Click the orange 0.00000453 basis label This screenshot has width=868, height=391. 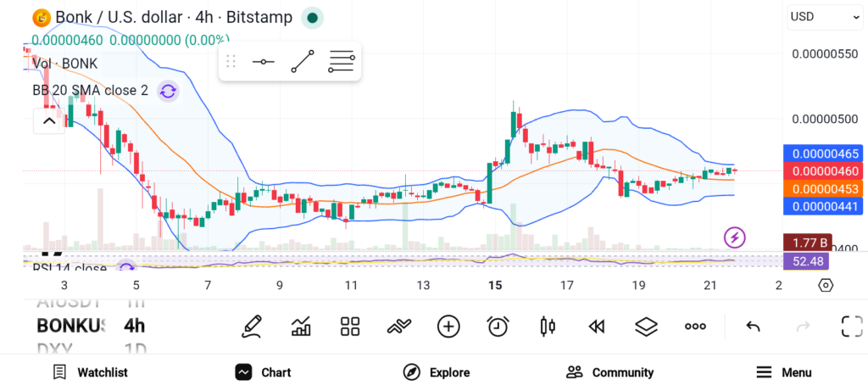[822, 189]
